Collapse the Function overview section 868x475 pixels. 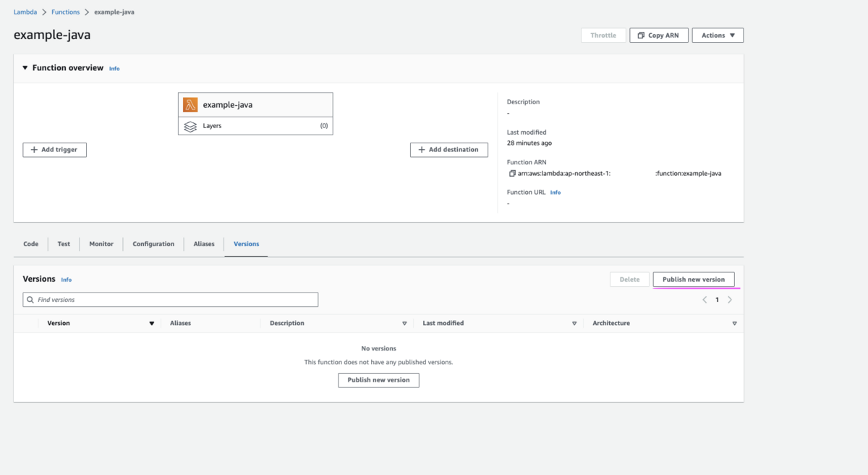point(25,68)
